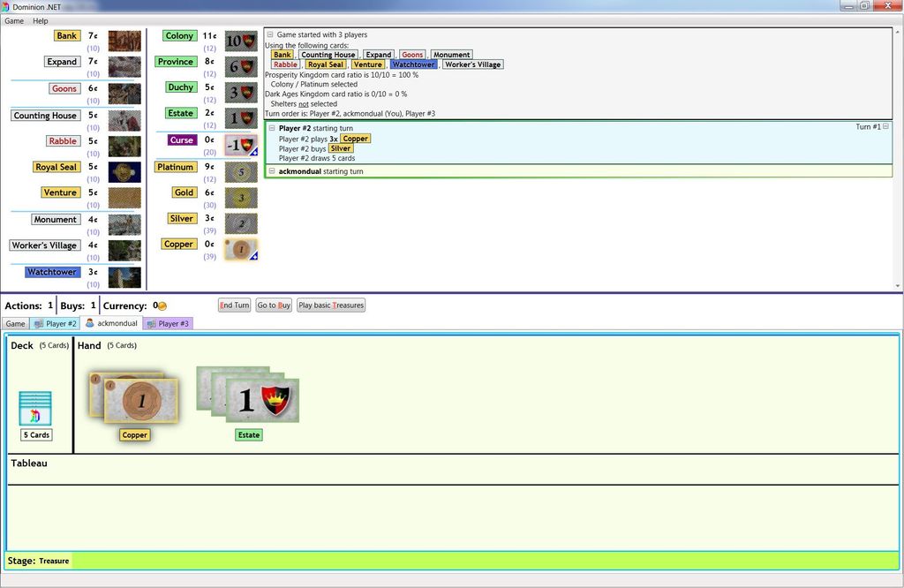Screen dimensions: 904x588
Task: Switch to the Game tab
Action: coord(16,323)
